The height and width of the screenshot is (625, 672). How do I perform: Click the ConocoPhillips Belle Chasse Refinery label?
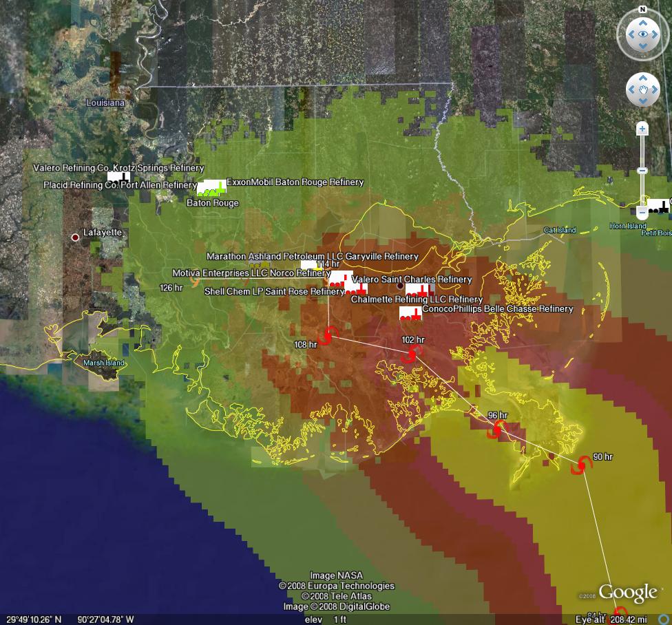498,308
